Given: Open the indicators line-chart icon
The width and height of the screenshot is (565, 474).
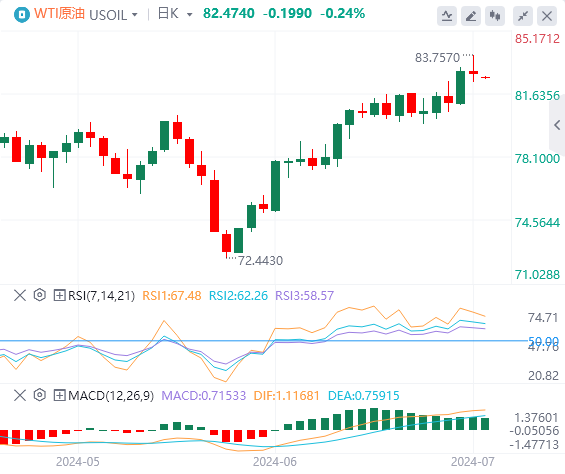Looking at the screenshot, I should tap(447, 16).
